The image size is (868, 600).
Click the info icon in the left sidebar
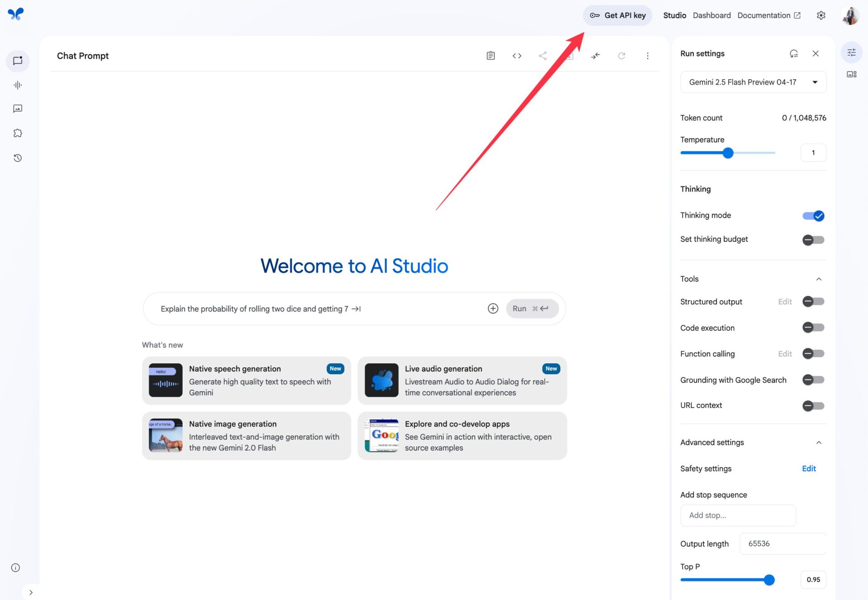click(15, 567)
